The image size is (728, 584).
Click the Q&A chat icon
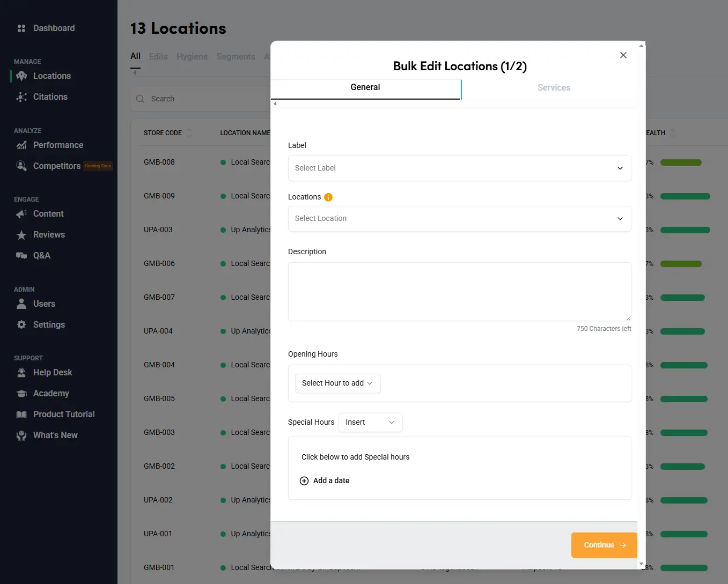click(21, 256)
